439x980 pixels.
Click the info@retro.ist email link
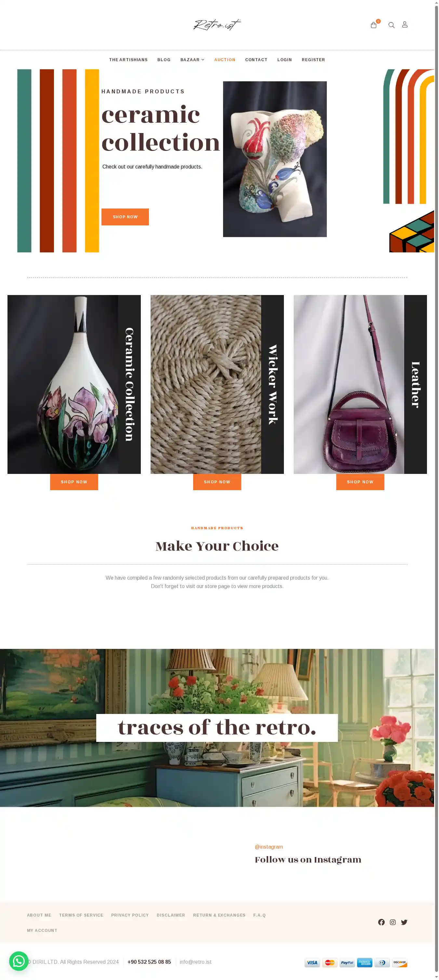(x=195, y=962)
